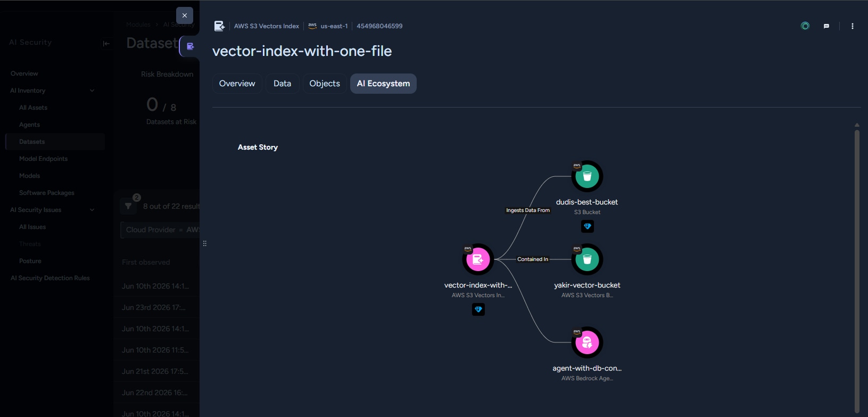Click the Ingests Data From edge label
Screen dimensions: 868x417
528,210
